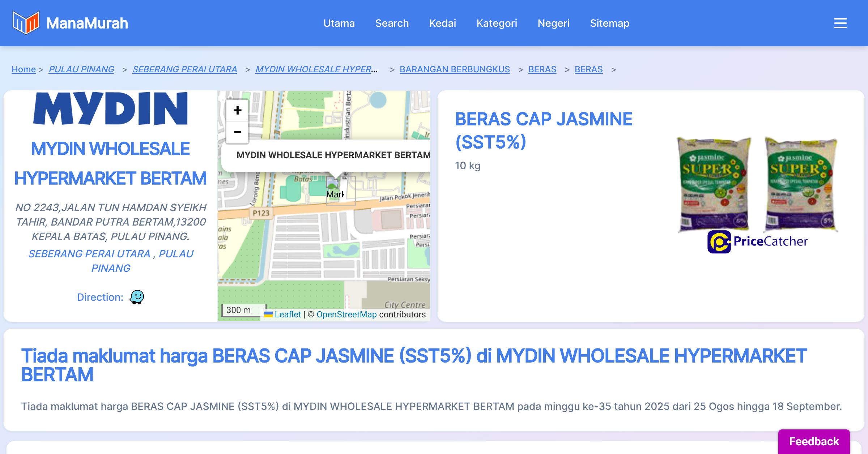
Task: Click the store address text
Action: tap(111, 222)
